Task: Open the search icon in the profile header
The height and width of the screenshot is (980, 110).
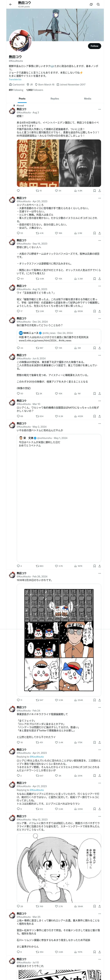Action: pos(98,5)
